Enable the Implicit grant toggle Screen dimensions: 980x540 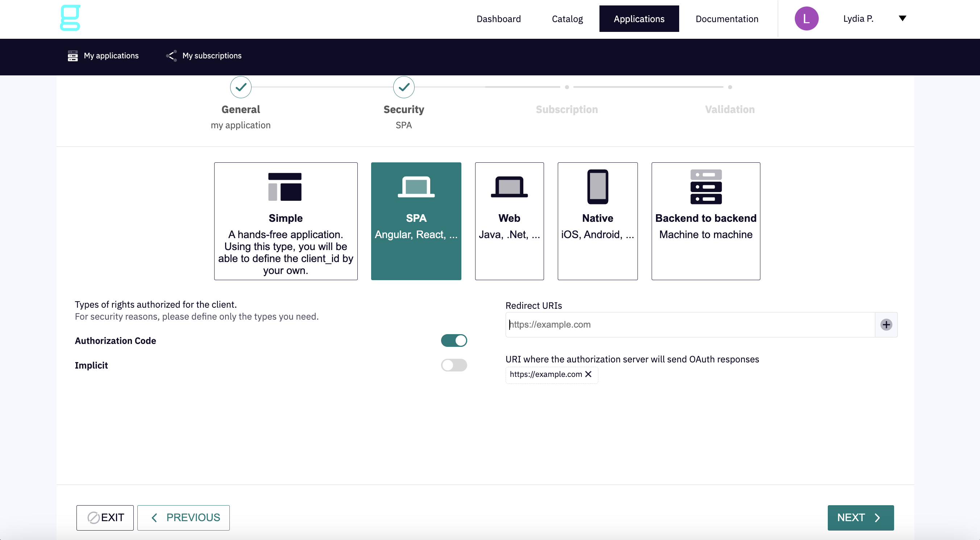[x=453, y=365]
